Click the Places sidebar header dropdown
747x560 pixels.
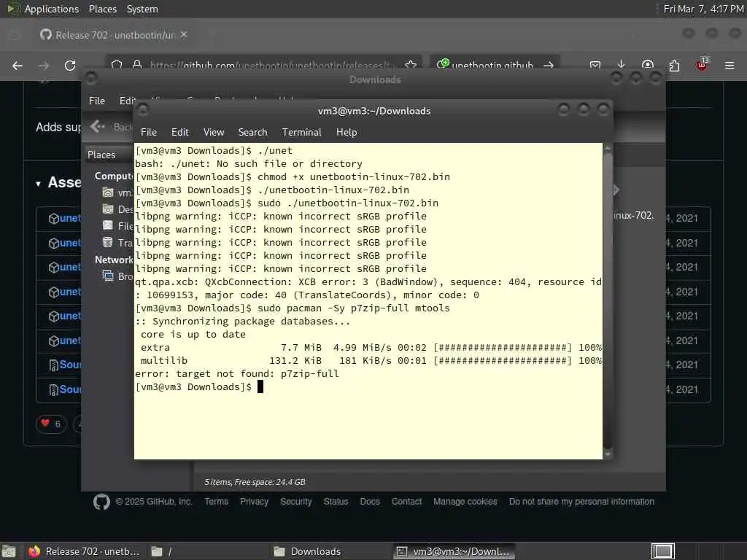click(x=109, y=155)
